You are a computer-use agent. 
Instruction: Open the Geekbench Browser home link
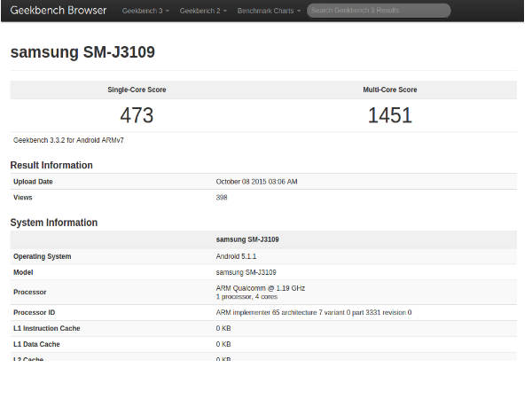coord(59,10)
